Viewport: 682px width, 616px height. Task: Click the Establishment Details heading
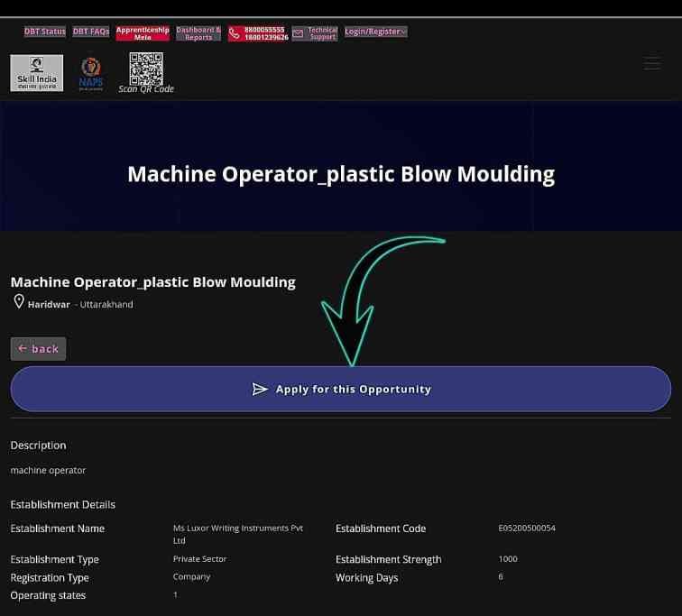pos(62,504)
